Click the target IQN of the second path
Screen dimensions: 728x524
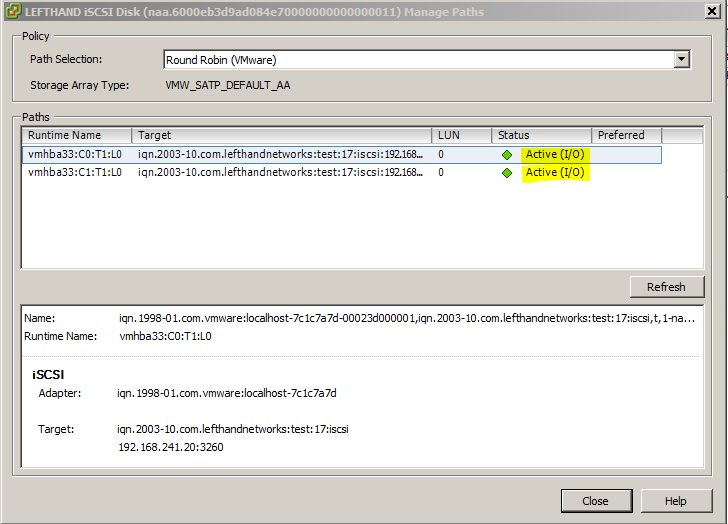point(280,172)
